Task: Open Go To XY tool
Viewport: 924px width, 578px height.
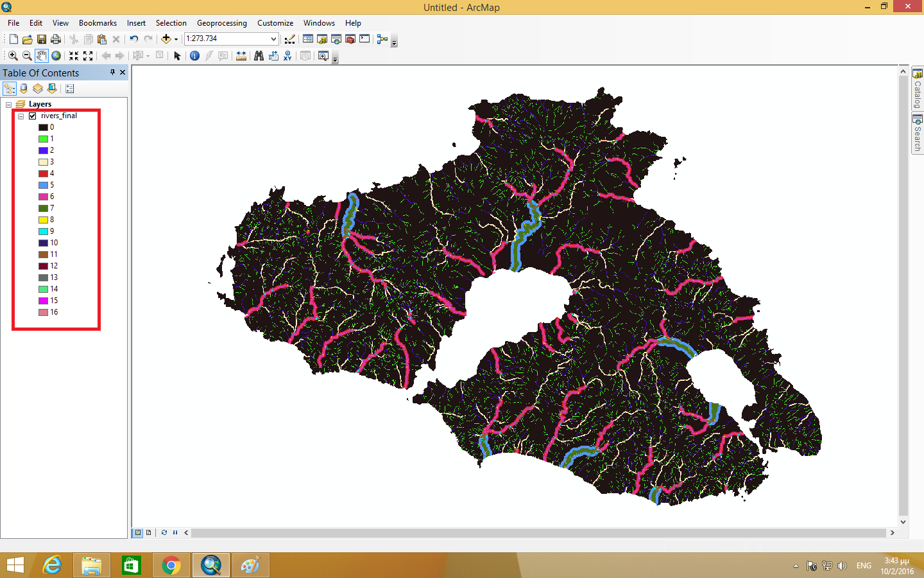Action: [287, 56]
